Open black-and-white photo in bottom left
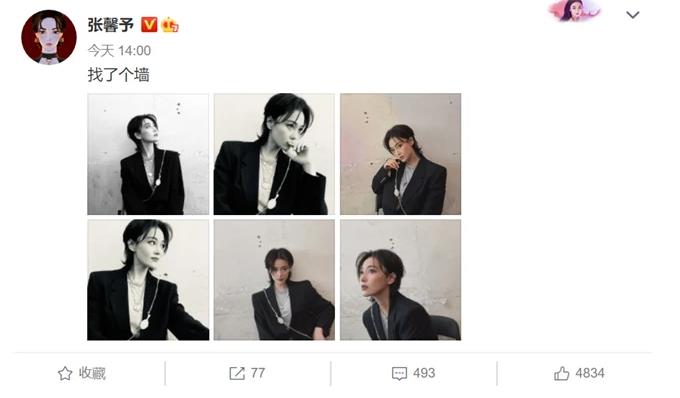680x398 pixels. pos(148,280)
